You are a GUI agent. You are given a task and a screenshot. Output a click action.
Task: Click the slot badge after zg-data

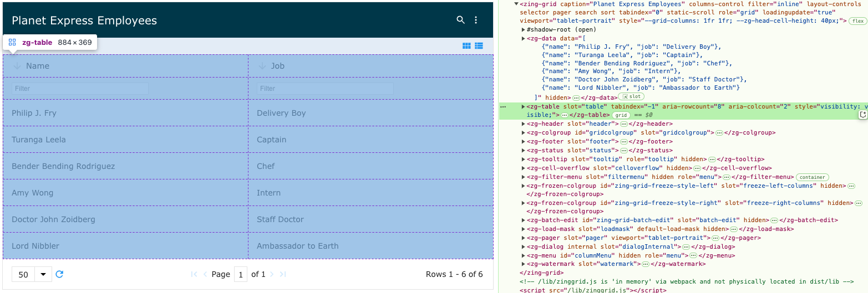point(631,96)
